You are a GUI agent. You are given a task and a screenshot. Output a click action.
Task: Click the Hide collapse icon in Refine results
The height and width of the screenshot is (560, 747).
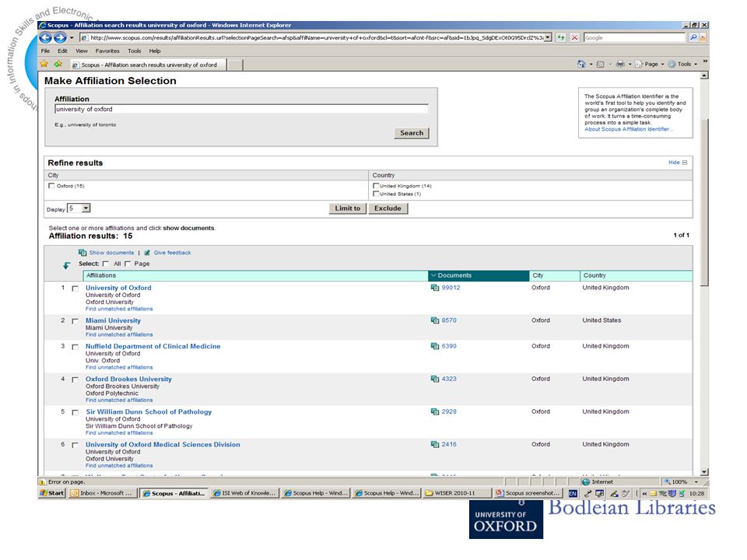pyautogui.click(x=685, y=163)
